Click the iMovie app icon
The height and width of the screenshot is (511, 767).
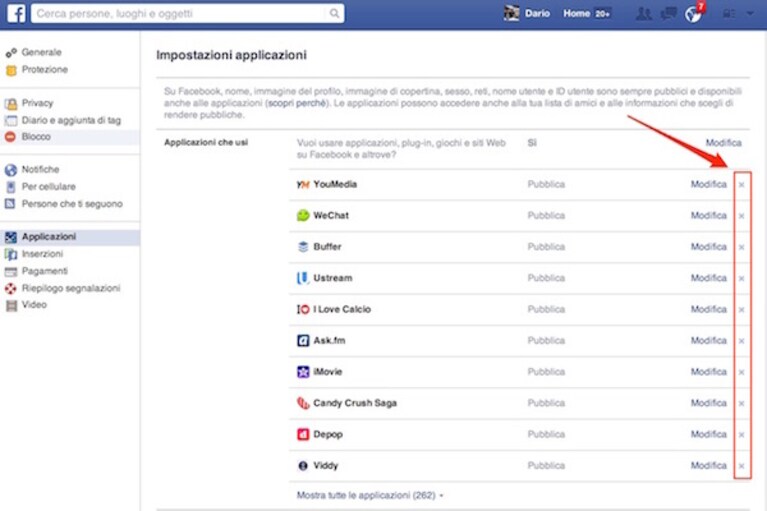[303, 372]
